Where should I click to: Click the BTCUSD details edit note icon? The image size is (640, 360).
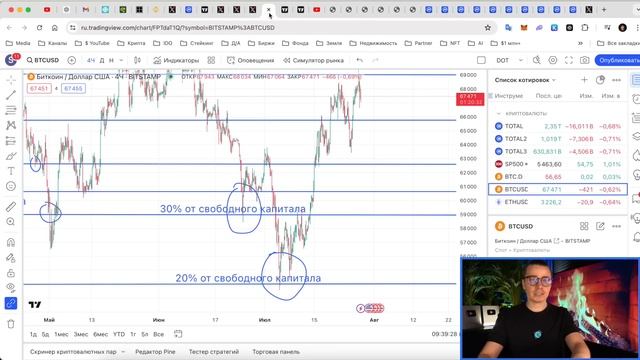coord(600,226)
